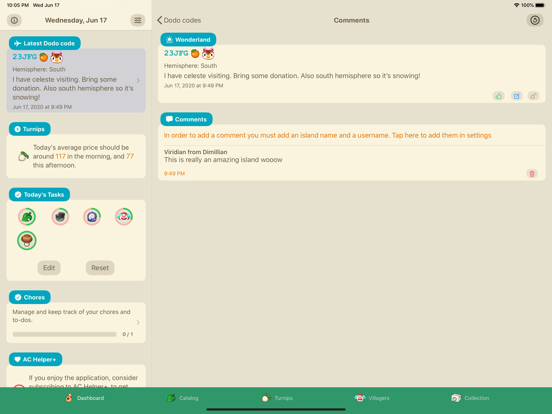This screenshot has height=414, width=552.
Task: Select the Today's Tasks section header
Action: 39,195
